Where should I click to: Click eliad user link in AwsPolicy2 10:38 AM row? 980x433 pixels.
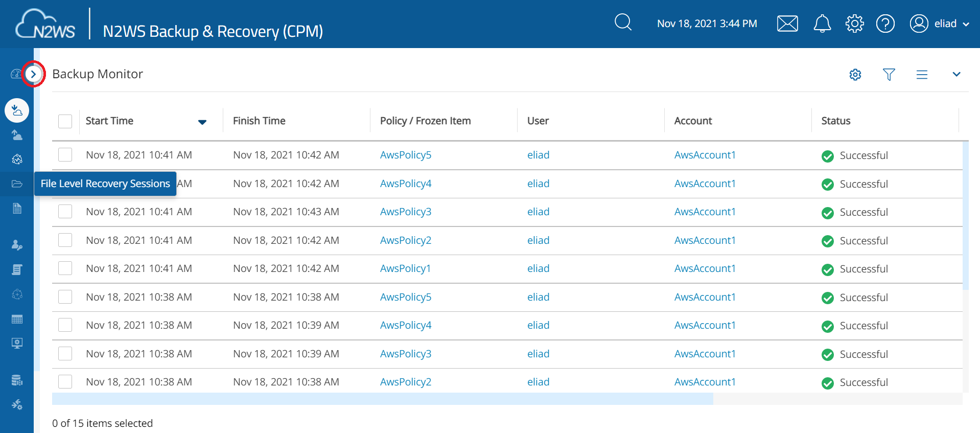coord(538,382)
